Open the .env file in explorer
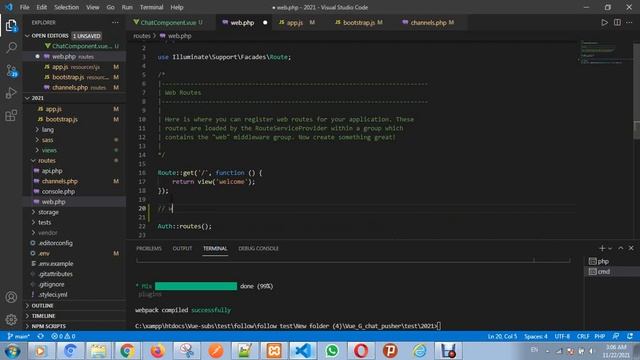640x360 pixels. coord(44,253)
